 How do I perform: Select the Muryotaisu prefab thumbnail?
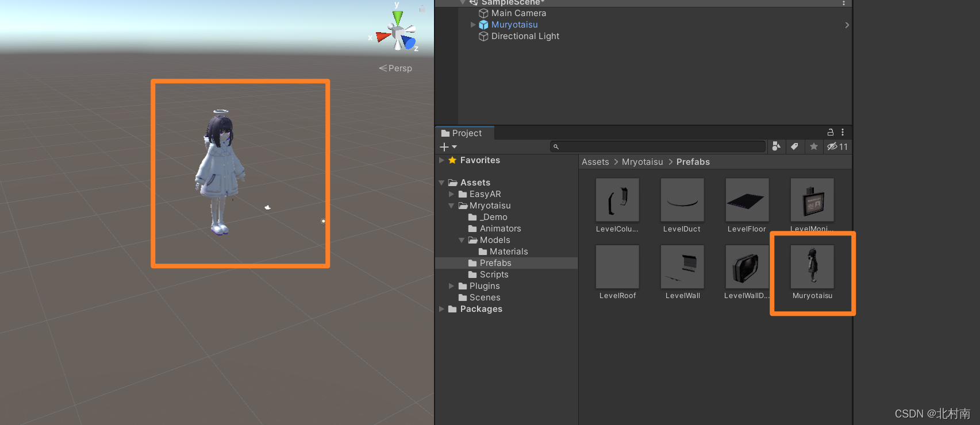[x=812, y=266]
